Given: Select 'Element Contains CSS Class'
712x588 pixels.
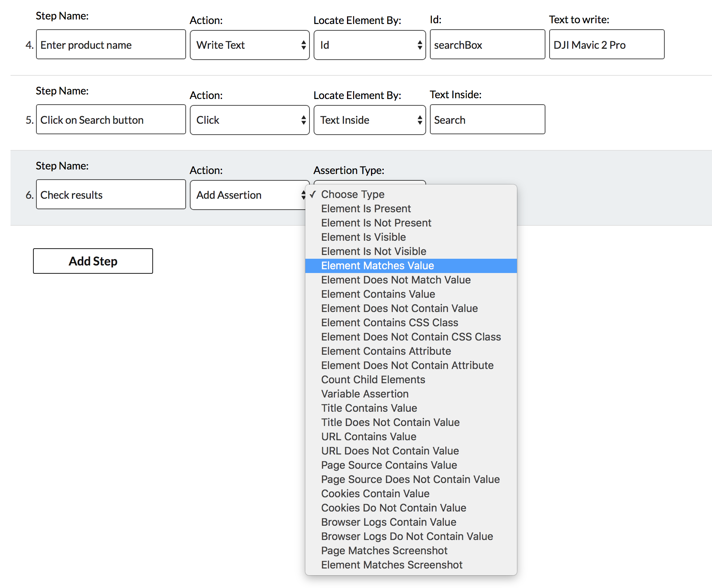Looking at the screenshot, I should click(x=411, y=322).
